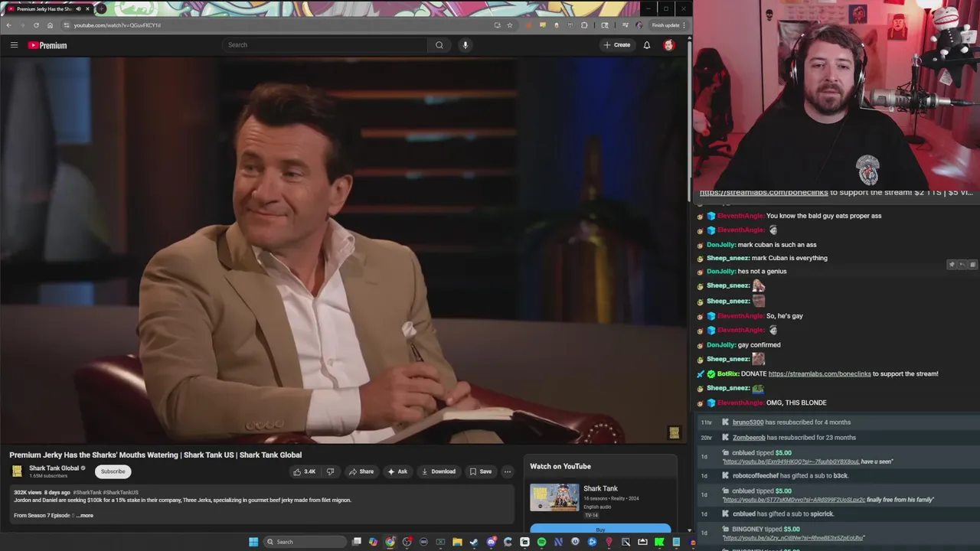Go to YouTube Premium home logo
The image size is (980, 551).
pyautogui.click(x=47, y=45)
